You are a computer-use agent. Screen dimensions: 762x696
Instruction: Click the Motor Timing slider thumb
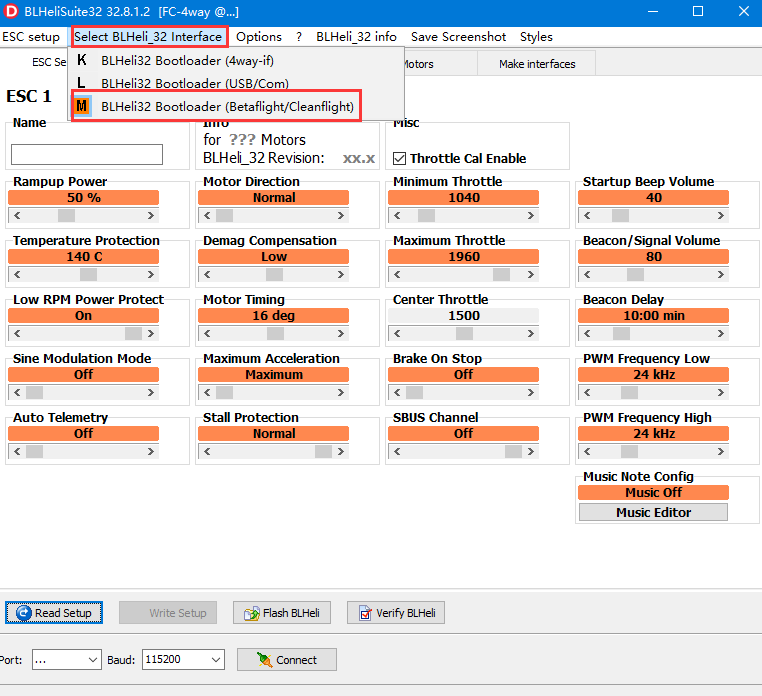click(275, 333)
